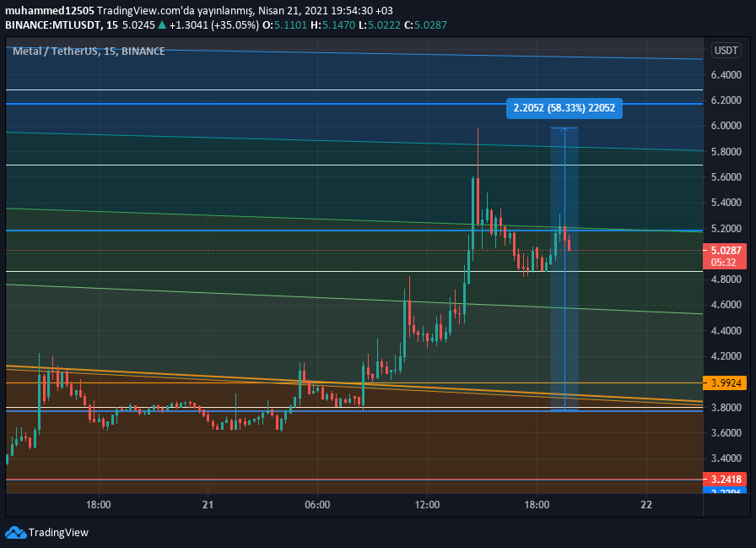Click the current price tag 5.0287

tap(725, 251)
